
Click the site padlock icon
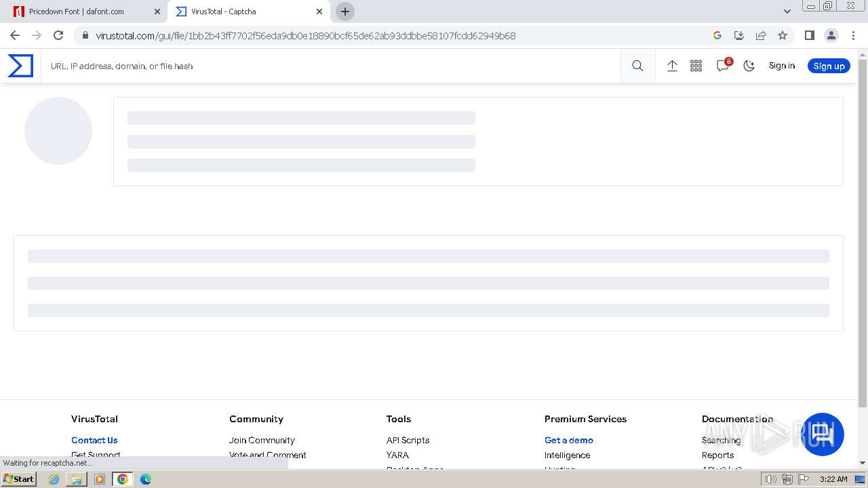point(85,35)
